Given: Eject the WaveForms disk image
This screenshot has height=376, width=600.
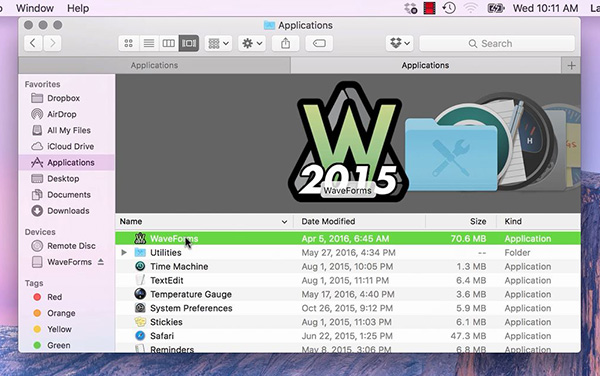Looking at the screenshot, I should point(101,262).
